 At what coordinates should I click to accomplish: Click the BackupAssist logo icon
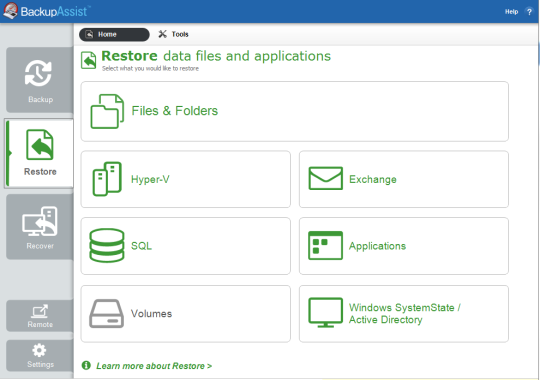pyautogui.click(x=11, y=11)
